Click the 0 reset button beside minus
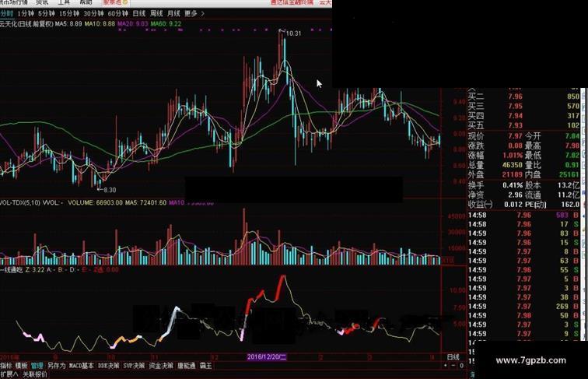This screenshot has height=379, width=588. [461, 366]
